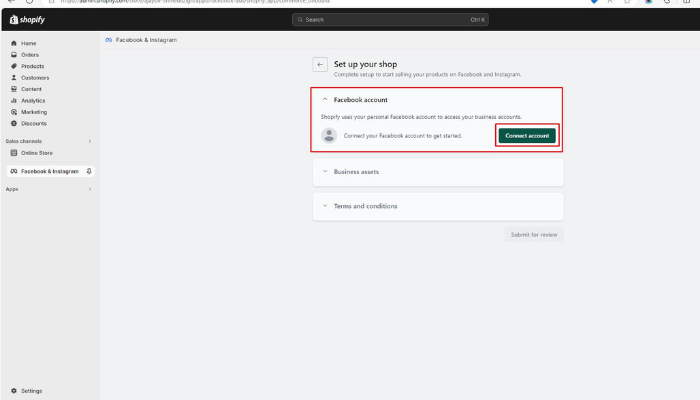Go to Discounts section
700x400 pixels.
34,124
